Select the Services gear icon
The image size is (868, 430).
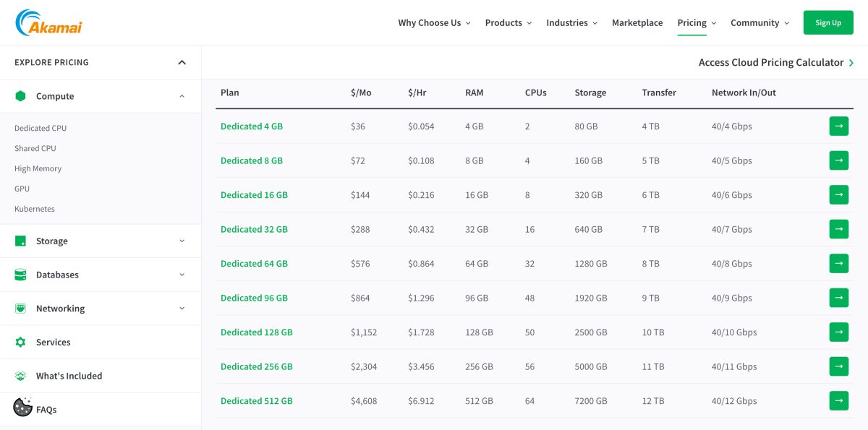(20, 342)
